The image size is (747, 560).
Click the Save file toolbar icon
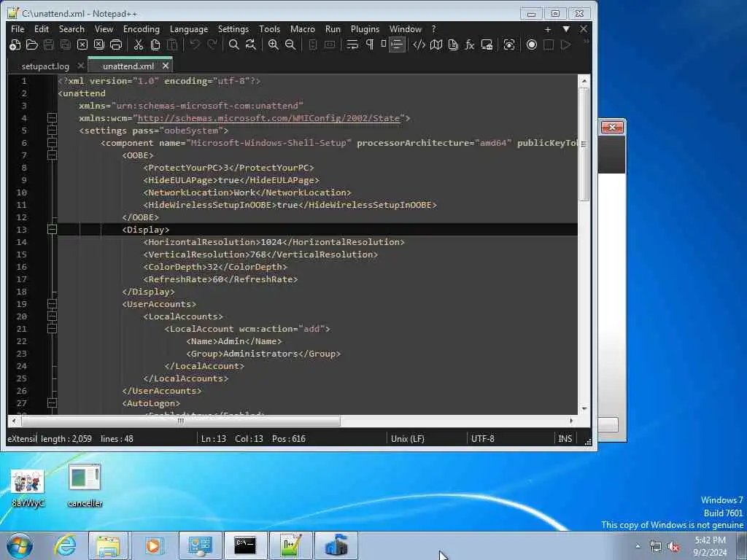[49, 44]
